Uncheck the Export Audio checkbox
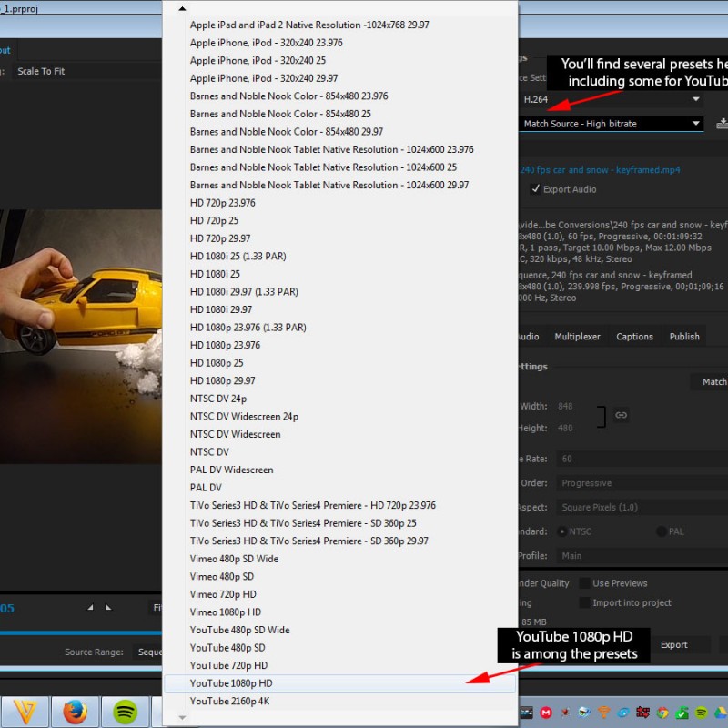The image size is (728, 728). 536,189
